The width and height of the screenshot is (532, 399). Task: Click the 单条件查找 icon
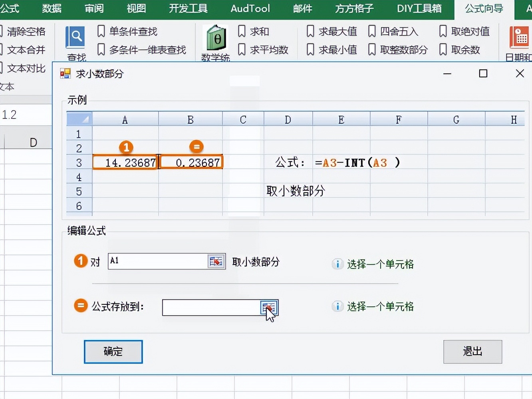pos(101,31)
